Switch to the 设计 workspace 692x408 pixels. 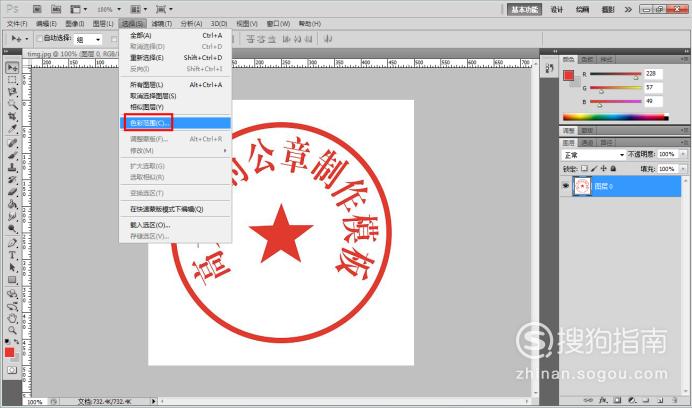(557, 9)
